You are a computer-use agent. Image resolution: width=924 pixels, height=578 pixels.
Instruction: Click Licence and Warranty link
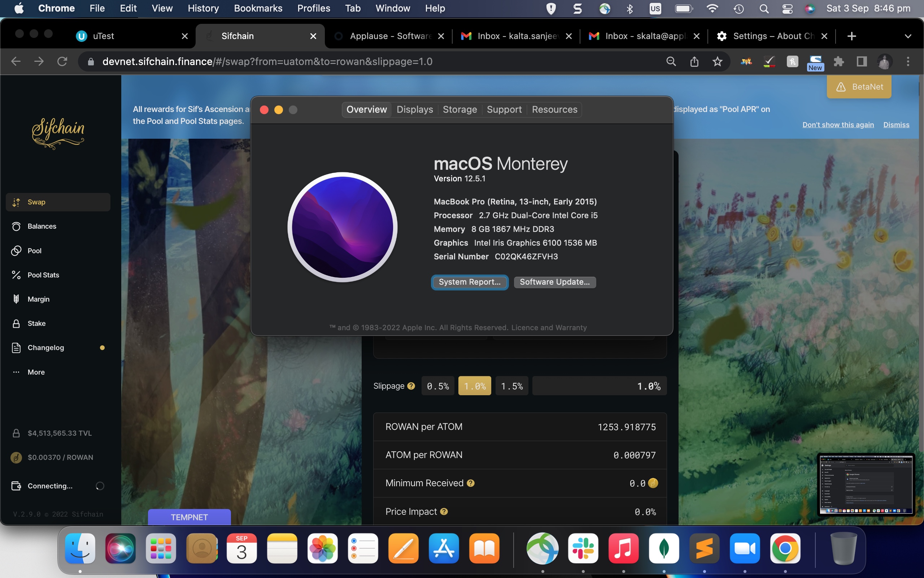(x=549, y=328)
